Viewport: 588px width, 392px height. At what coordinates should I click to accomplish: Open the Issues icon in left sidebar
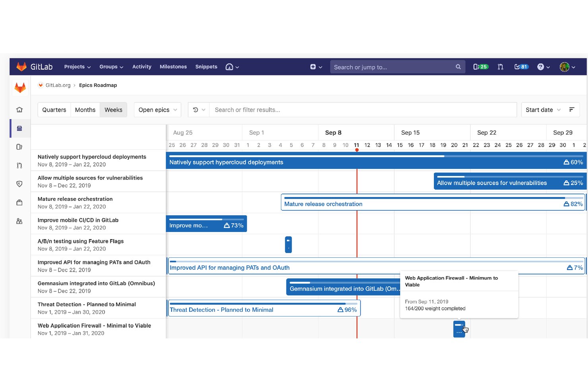click(x=19, y=147)
